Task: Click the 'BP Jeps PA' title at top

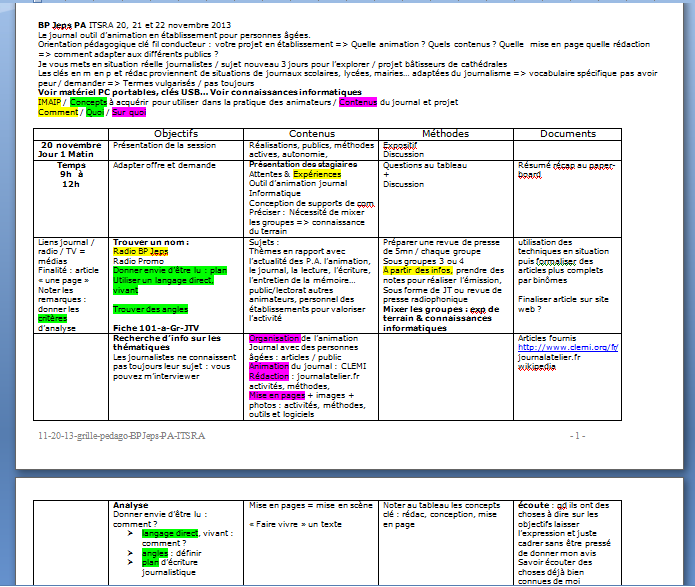Action: (62, 24)
